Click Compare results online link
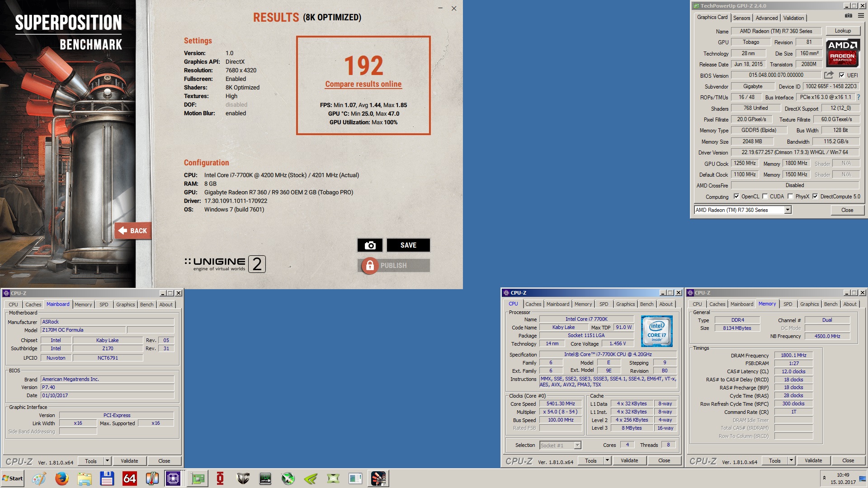The image size is (868, 488). click(x=363, y=84)
